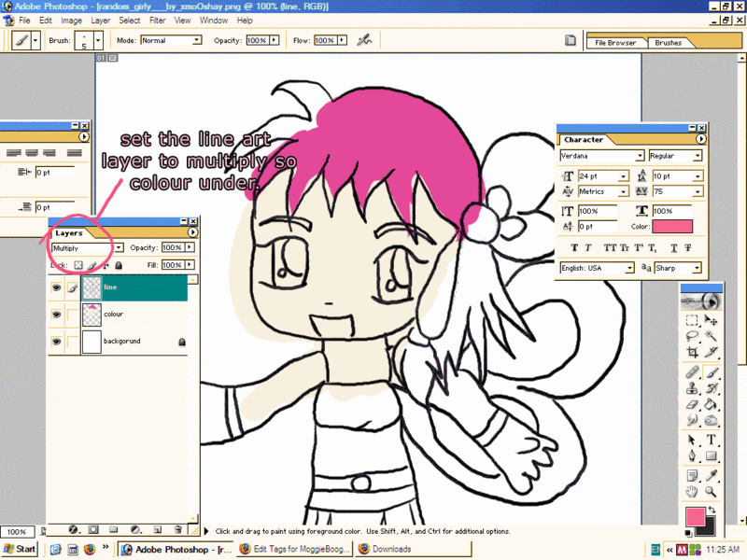Open the Brush preset picker arrow
The image size is (747, 560).
[x=98, y=40]
